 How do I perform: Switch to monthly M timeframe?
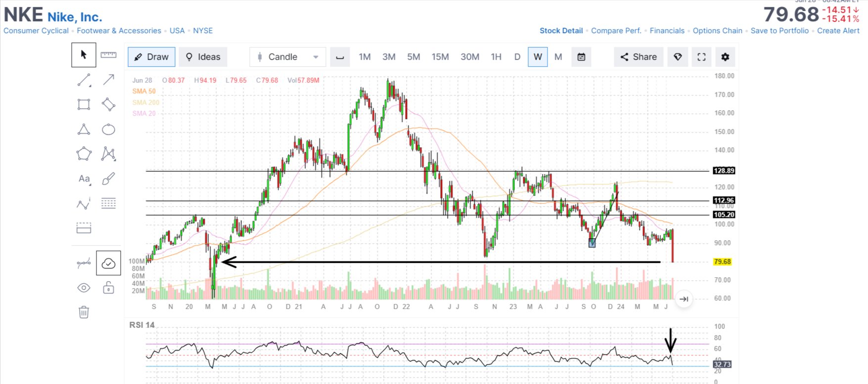558,57
